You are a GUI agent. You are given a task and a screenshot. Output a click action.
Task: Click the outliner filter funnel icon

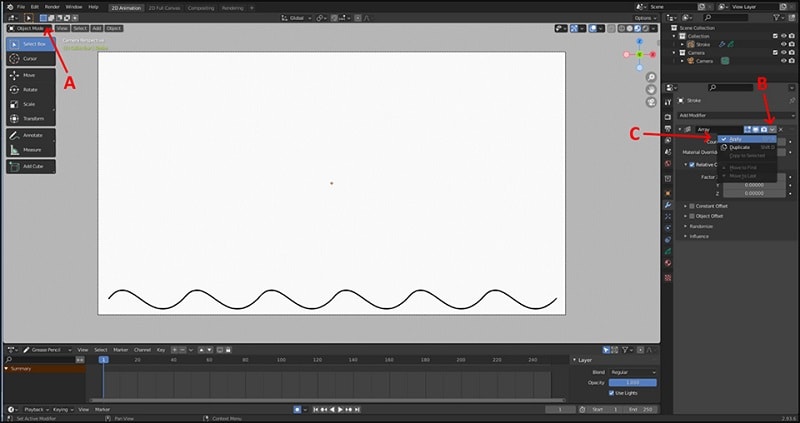pyautogui.click(x=777, y=17)
